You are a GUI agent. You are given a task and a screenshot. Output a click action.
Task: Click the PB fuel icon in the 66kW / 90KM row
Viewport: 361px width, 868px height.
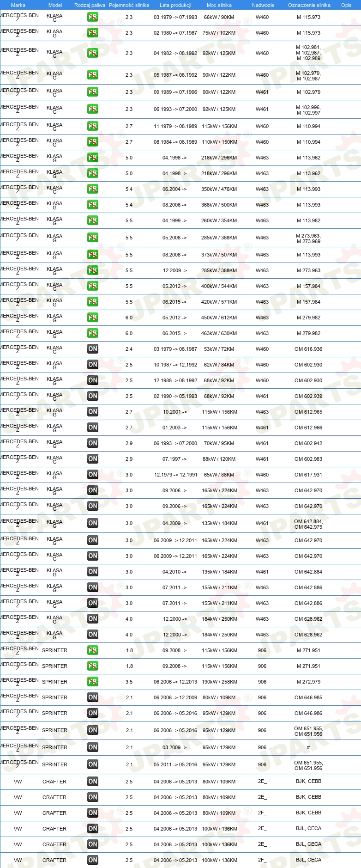click(93, 17)
